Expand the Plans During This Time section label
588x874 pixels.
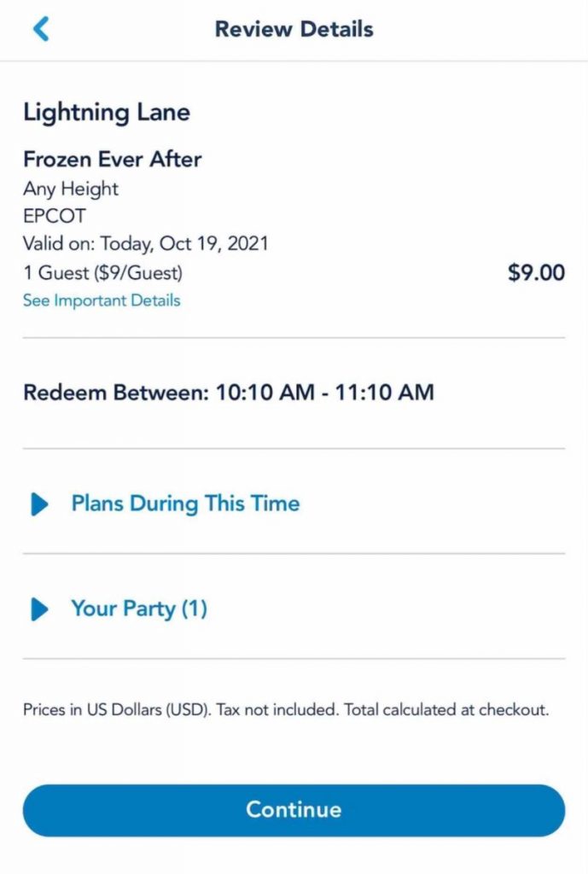(x=185, y=504)
